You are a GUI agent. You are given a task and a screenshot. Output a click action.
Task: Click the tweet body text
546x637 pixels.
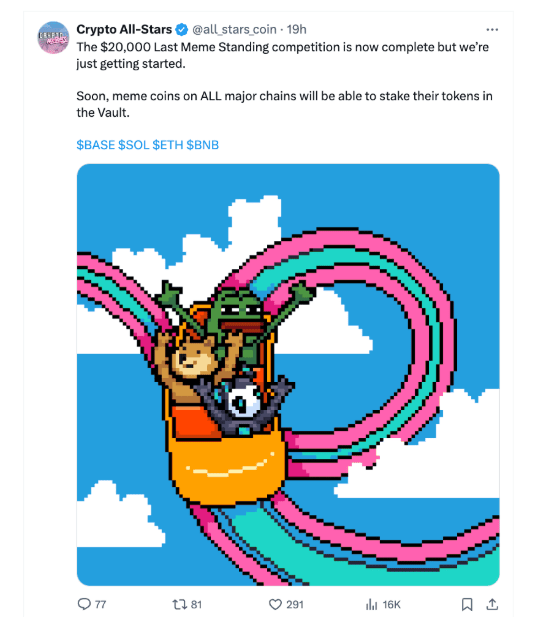coord(284,80)
